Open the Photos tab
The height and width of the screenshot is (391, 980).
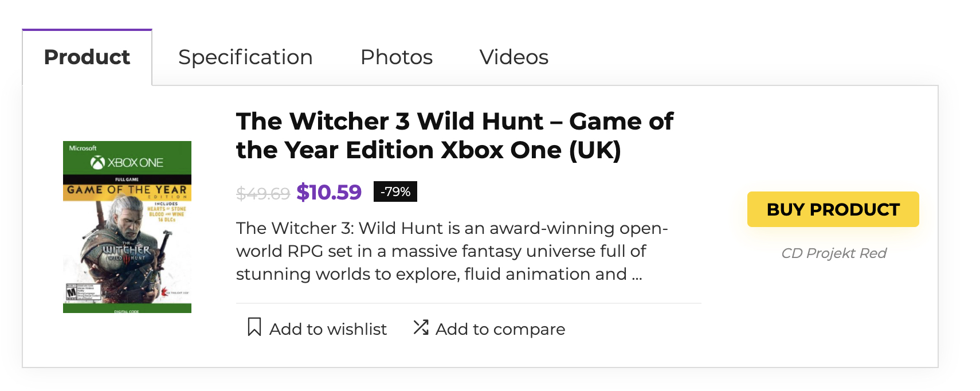tap(397, 57)
